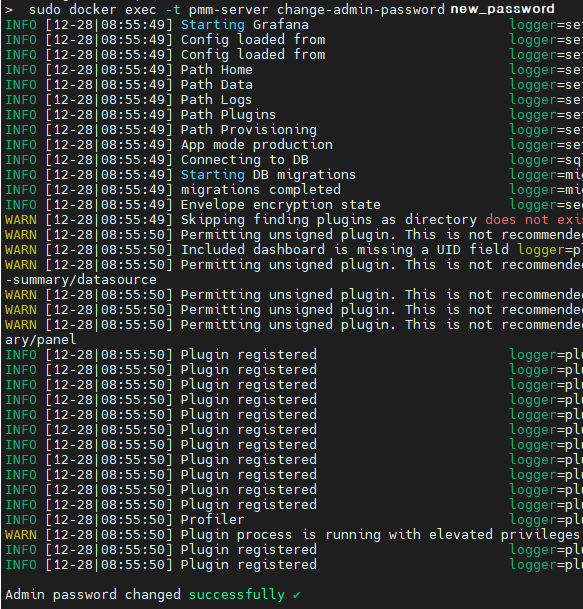The image size is (583, 609).
Task: Click the green checkmark after successfully
Action: click(x=297, y=595)
